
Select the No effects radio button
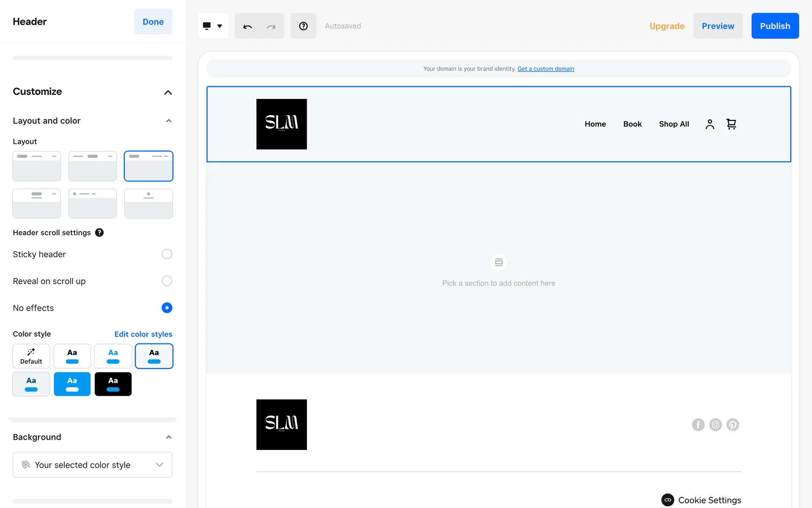tap(167, 308)
